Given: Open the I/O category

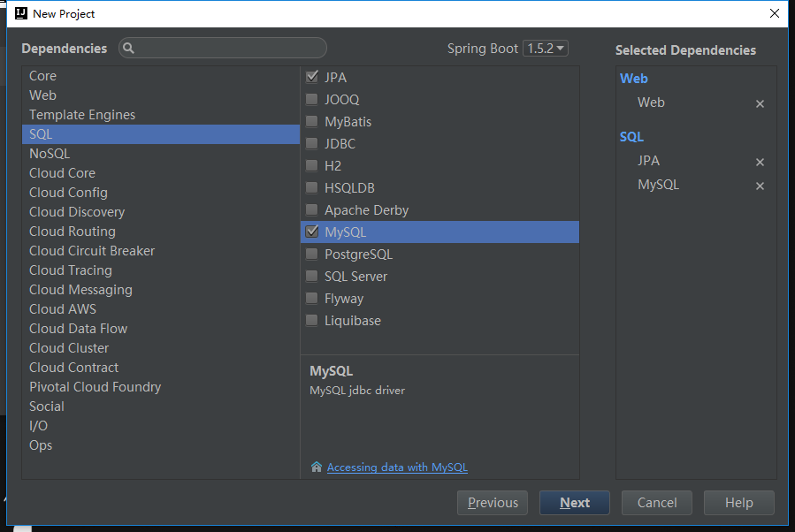Looking at the screenshot, I should point(161,426).
